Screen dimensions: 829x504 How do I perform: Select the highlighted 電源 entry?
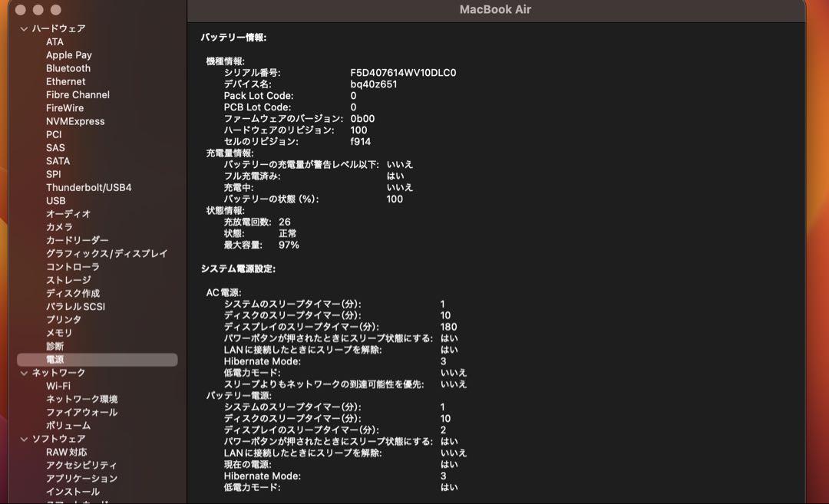tap(97, 360)
